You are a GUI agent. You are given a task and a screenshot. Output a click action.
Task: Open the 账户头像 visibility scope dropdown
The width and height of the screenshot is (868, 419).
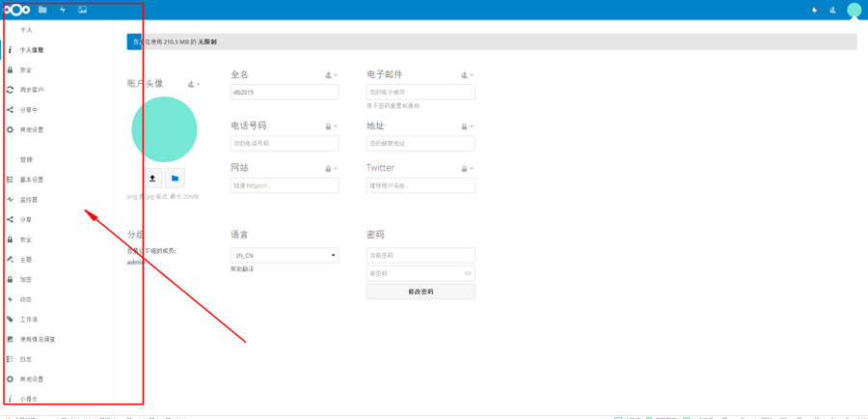click(x=194, y=84)
